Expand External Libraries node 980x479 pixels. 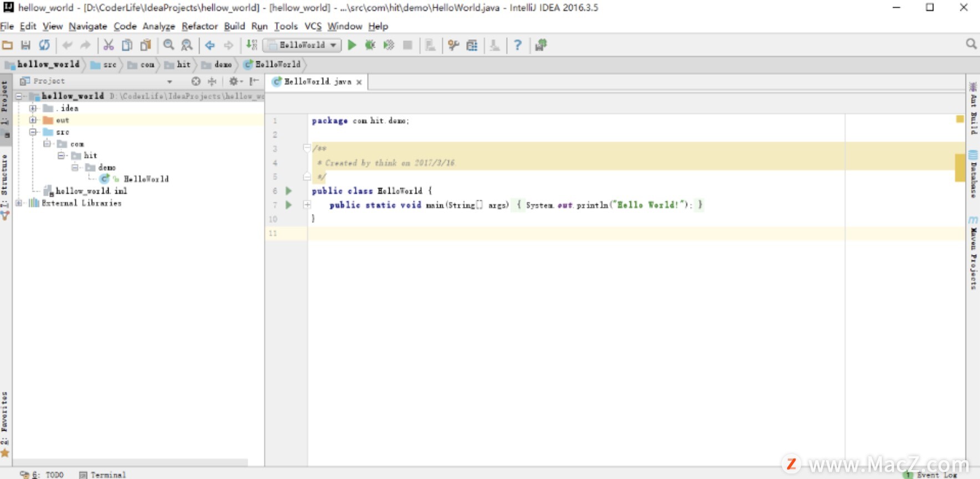pos(19,203)
